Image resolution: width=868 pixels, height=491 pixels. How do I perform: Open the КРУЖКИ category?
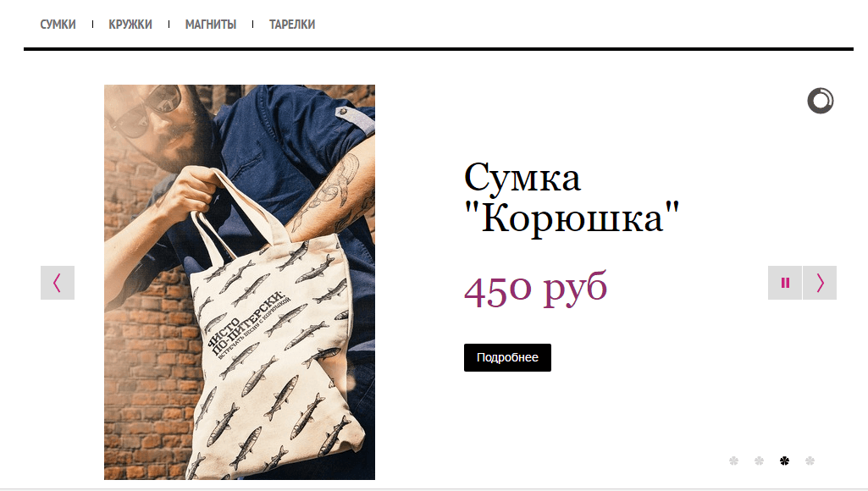[130, 25]
